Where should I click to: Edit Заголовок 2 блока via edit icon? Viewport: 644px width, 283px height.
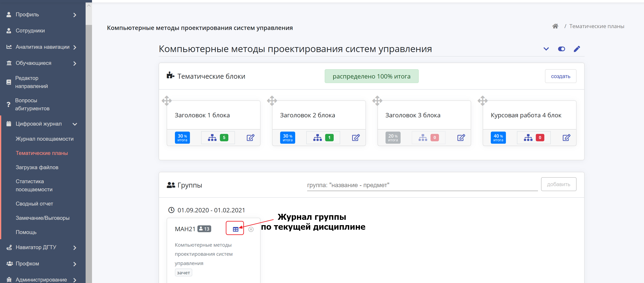coord(355,138)
